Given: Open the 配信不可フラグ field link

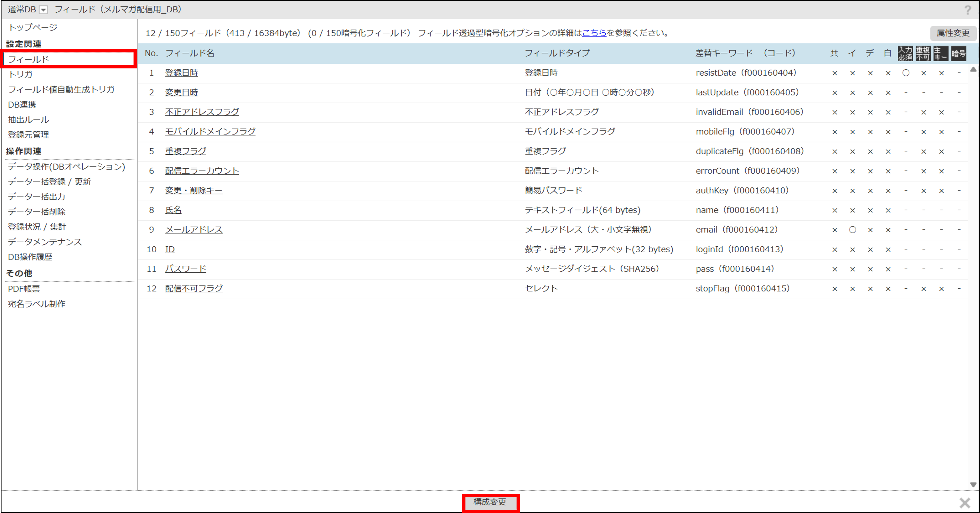Looking at the screenshot, I should point(194,288).
